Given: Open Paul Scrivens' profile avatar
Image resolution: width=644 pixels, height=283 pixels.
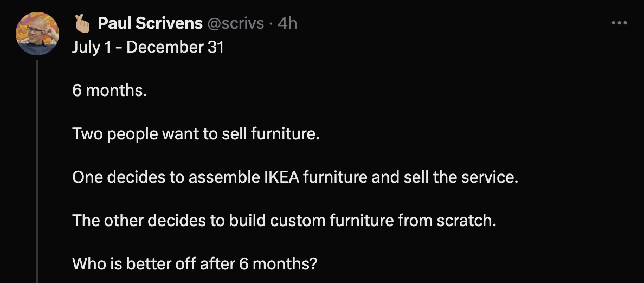Looking at the screenshot, I should pyautogui.click(x=37, y=34).
